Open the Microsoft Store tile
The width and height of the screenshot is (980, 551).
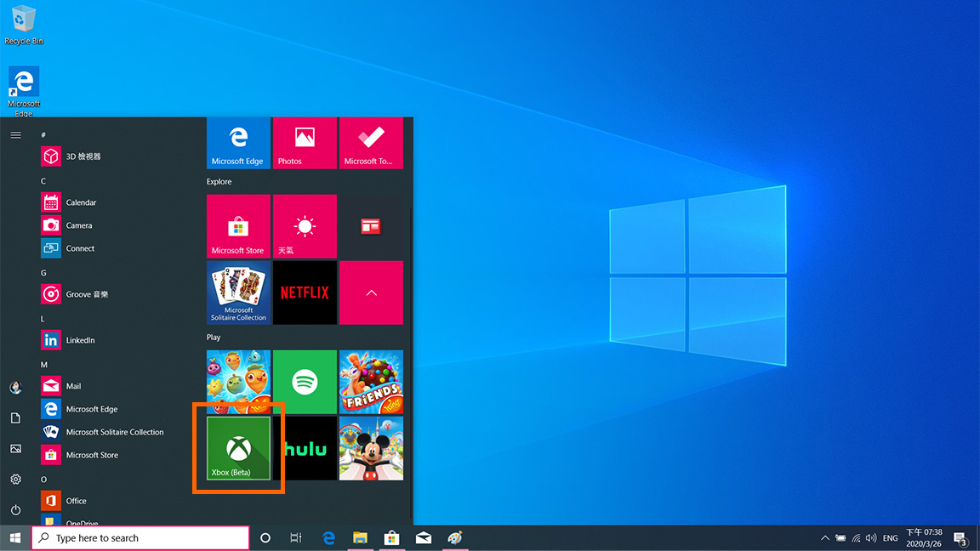pos(238,226)
